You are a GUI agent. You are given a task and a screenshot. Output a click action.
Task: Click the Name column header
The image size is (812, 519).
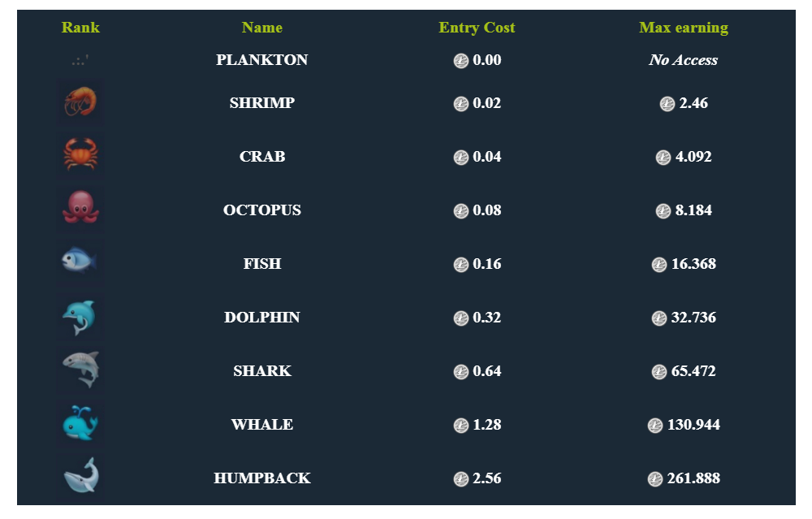[x=262, y=28]
